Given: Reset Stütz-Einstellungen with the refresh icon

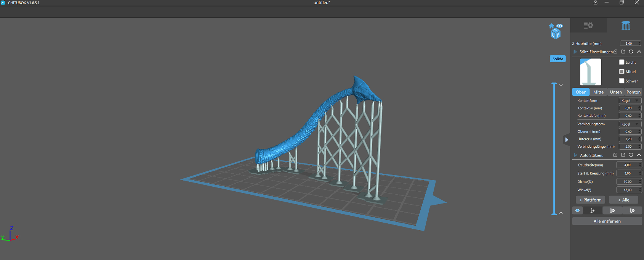Looking at the screenshot, I should (x=631, y=52).
